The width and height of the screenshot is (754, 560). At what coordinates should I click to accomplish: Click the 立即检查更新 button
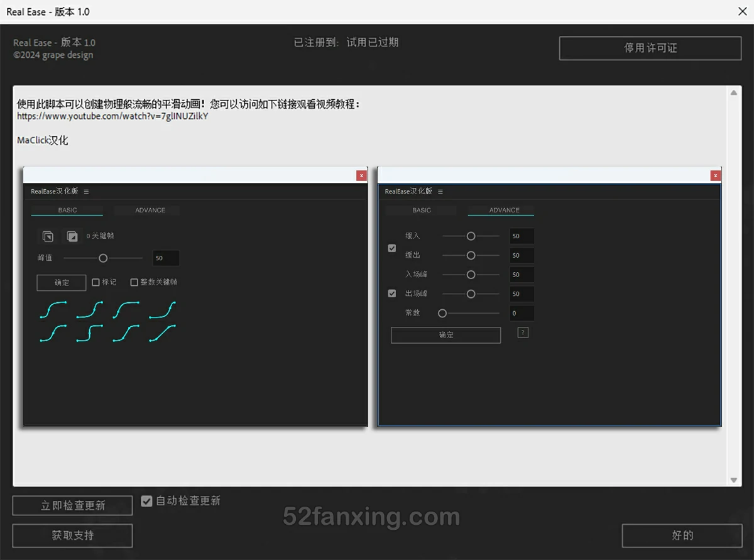(x=73, y=505)
